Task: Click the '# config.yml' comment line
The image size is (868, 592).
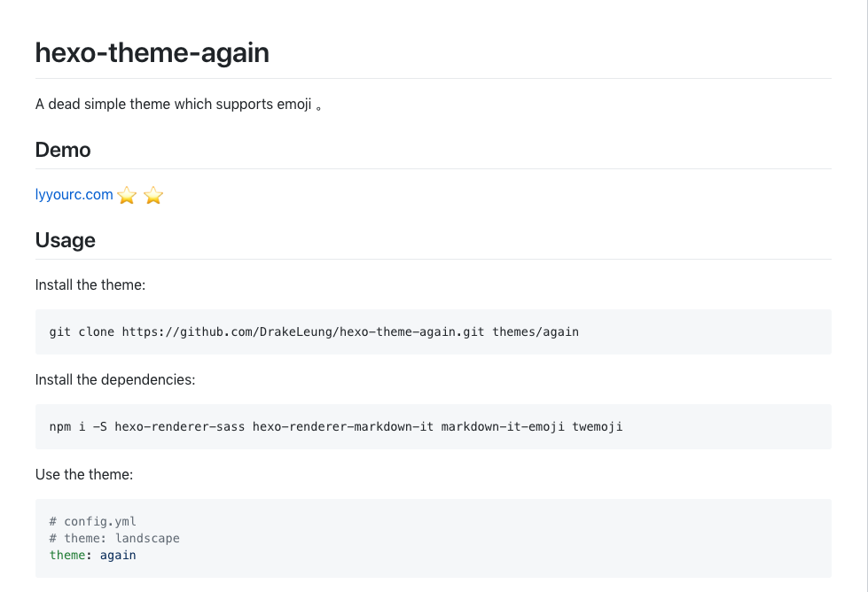Action: 93,521
